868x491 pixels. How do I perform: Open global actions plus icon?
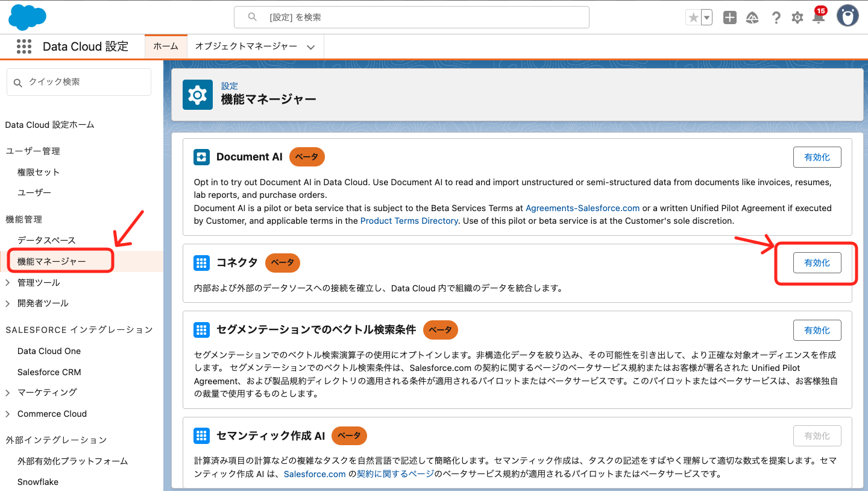[730, 17]
